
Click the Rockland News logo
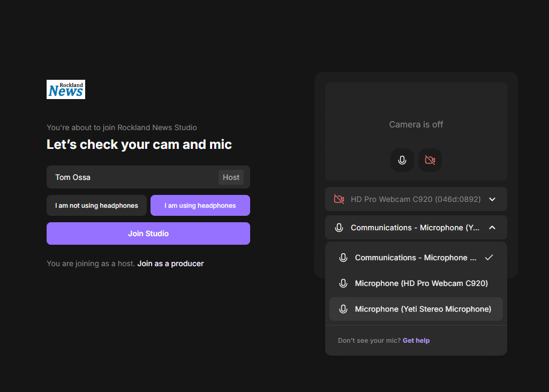pos(66,89)
